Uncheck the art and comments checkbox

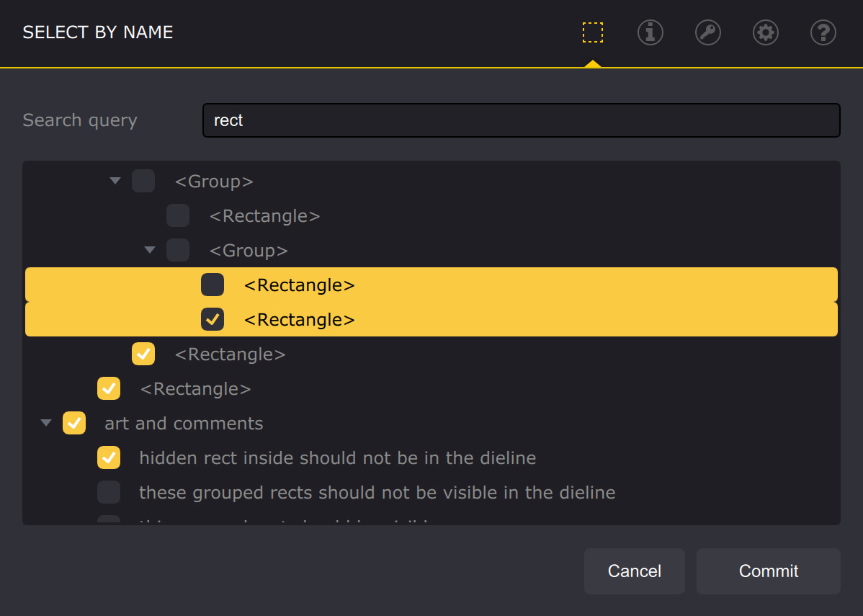(x=74, y=423)
